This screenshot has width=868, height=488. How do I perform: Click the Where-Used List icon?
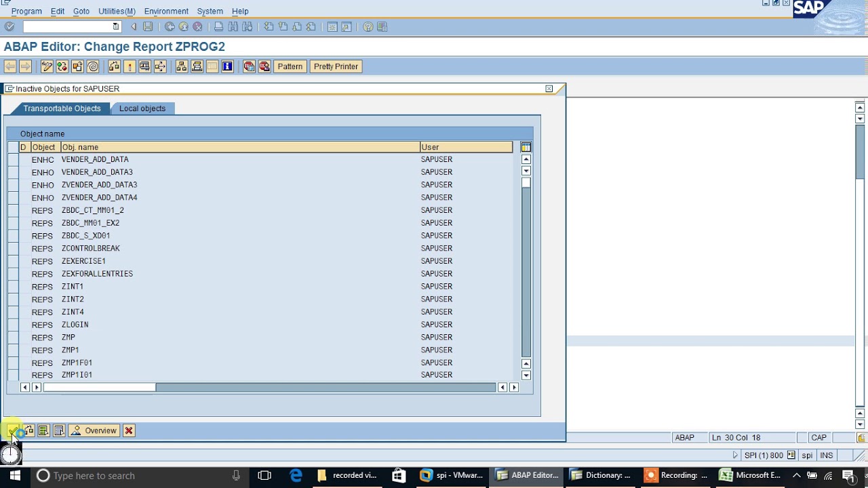click(160, 66)
